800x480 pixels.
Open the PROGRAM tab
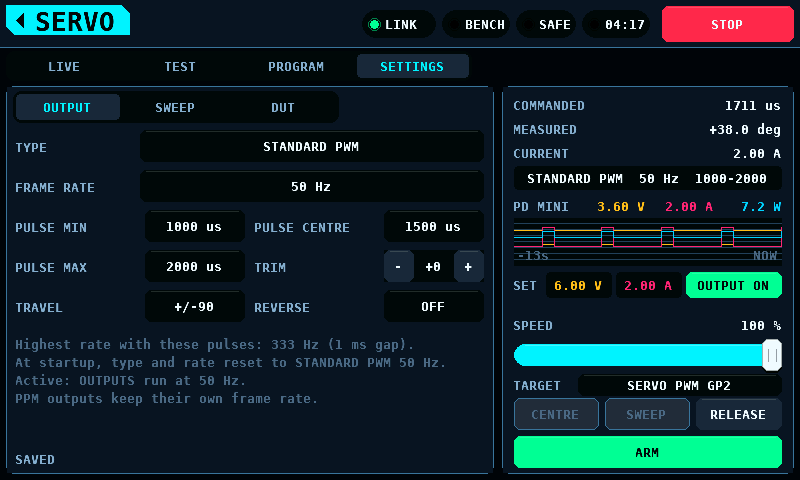coord(296,66)
